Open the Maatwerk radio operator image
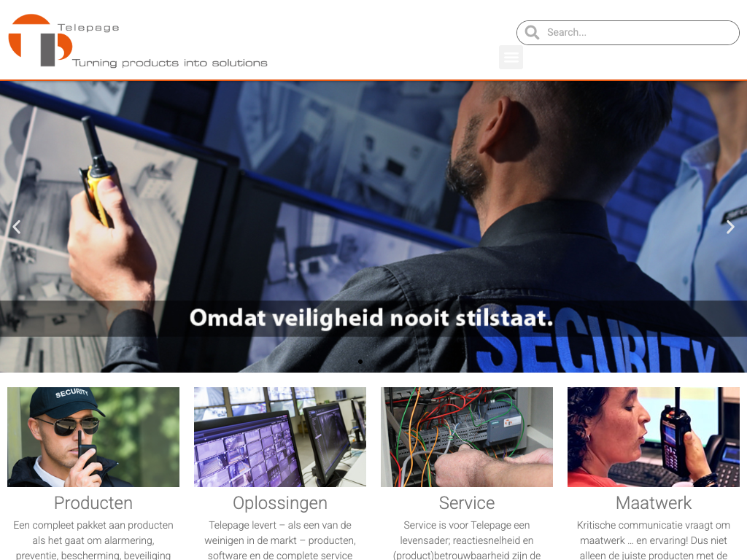This screenshot has width=747, height=560. coord(654,437)
